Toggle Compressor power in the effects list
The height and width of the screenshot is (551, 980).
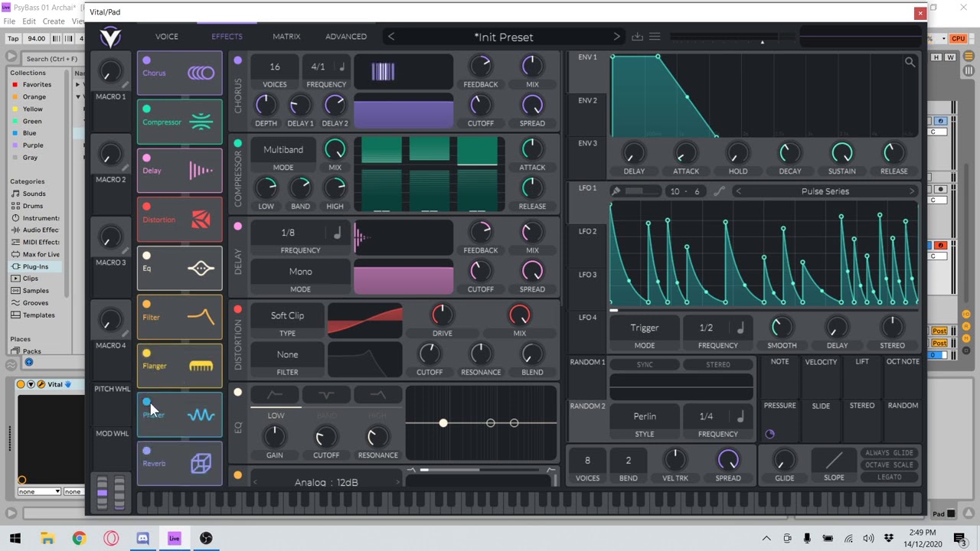pos(146,109)
